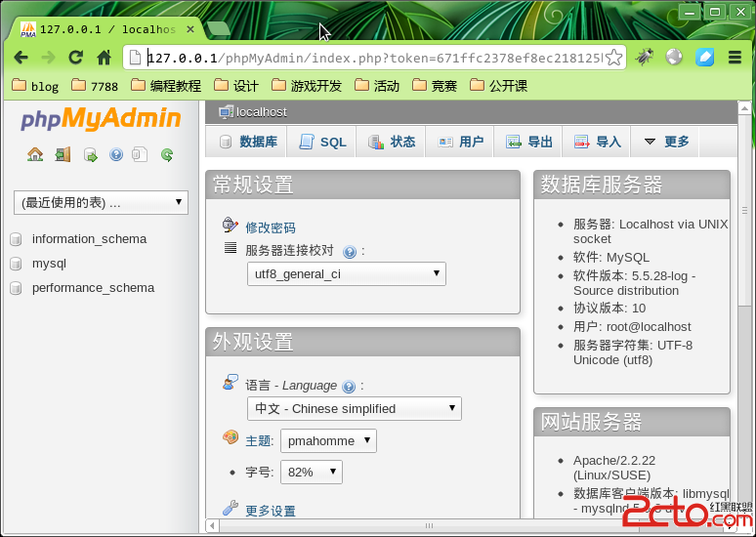Screen dimensions: 756x537
Task: Click the horizontal scrollbar left arrow
Action: 212,525
